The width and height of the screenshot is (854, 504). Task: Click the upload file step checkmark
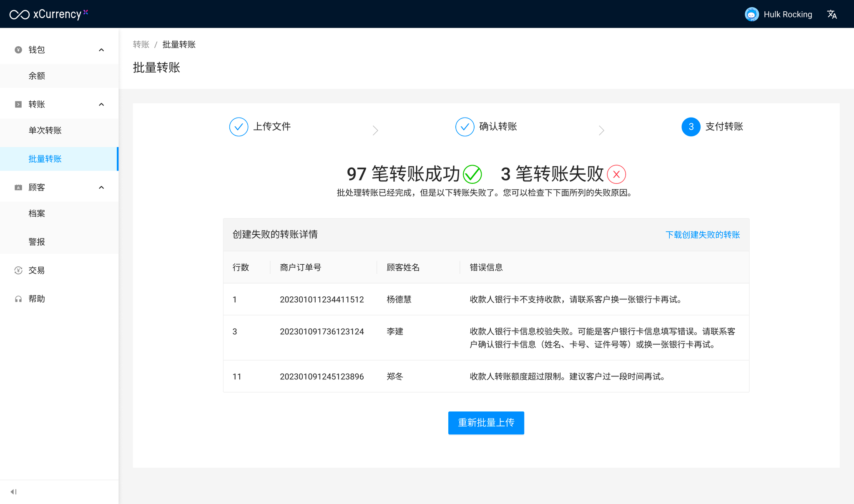[239, 127]
